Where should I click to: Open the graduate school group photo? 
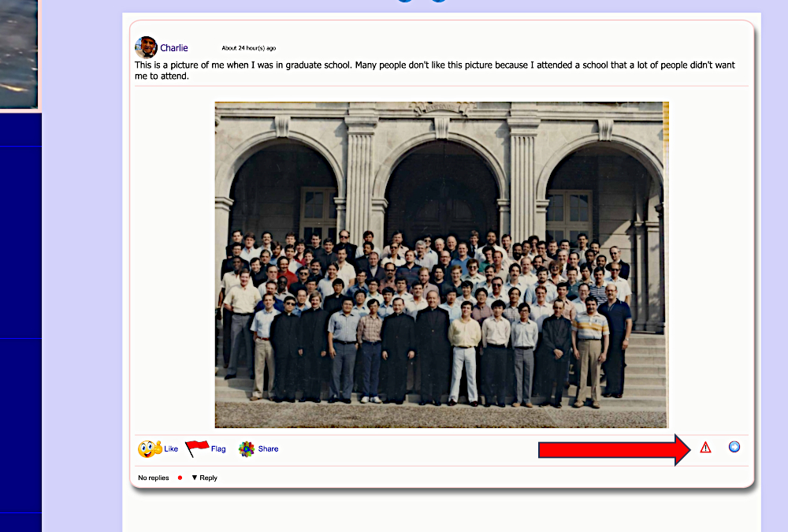pyautogui.click(x=441, y=264)
